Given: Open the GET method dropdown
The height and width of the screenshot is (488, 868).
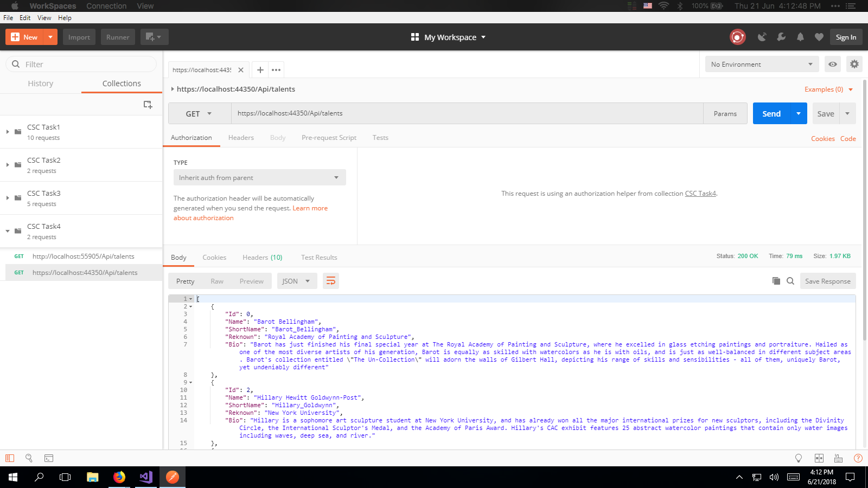Looking at the screenshot, I should 199,113.
